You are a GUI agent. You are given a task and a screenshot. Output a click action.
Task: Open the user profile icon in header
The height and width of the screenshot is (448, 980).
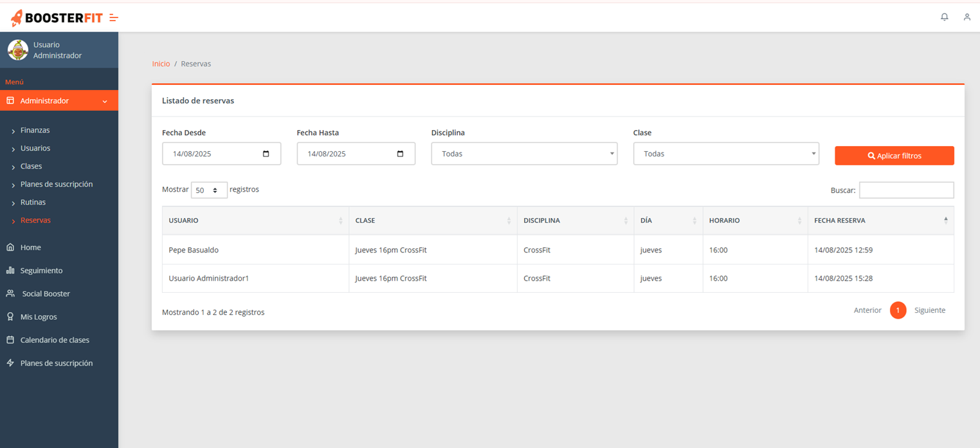966,17
